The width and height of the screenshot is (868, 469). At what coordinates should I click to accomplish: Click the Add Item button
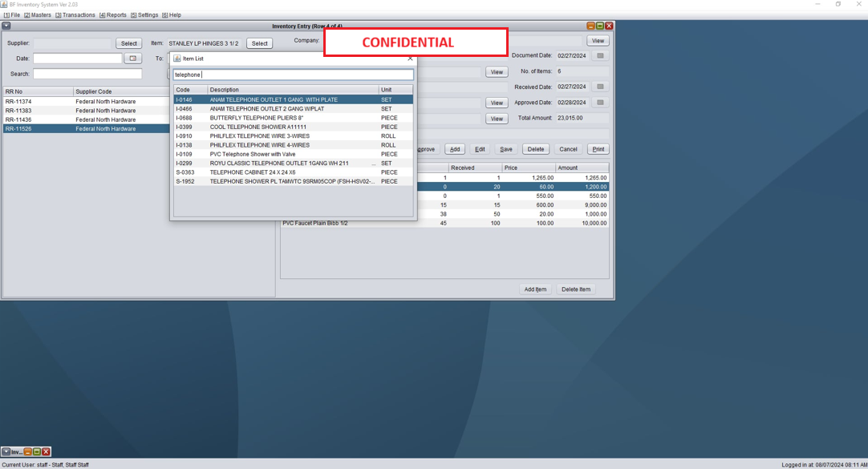click(535, 289)
